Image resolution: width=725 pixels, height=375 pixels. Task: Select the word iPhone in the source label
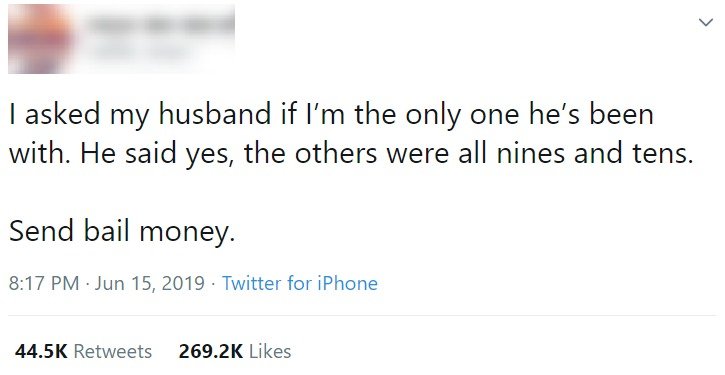pyautogui.click(x=347, y=283)
